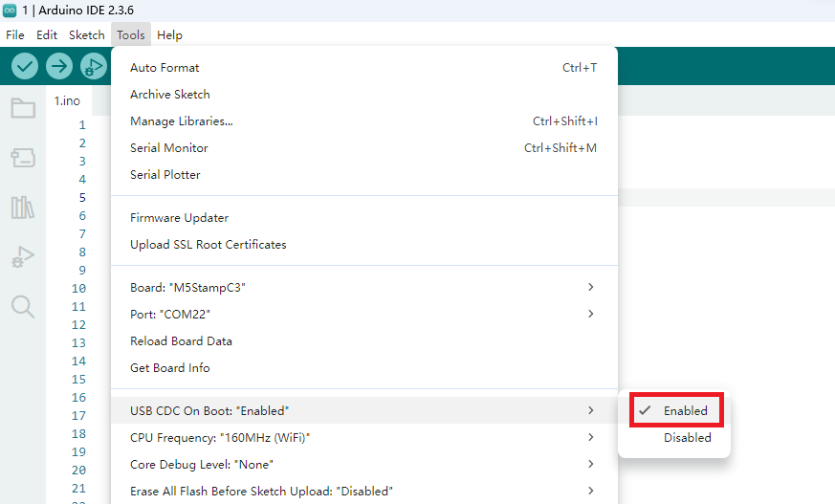Switch to the 1.ino editor tab

tap(68, 100)
